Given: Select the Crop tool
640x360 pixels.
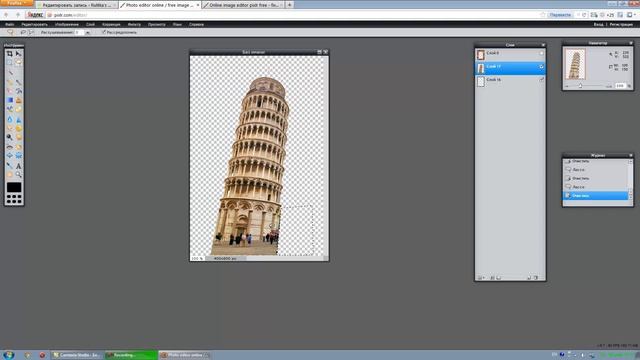Looking at the screenshot, I should 9,54.
